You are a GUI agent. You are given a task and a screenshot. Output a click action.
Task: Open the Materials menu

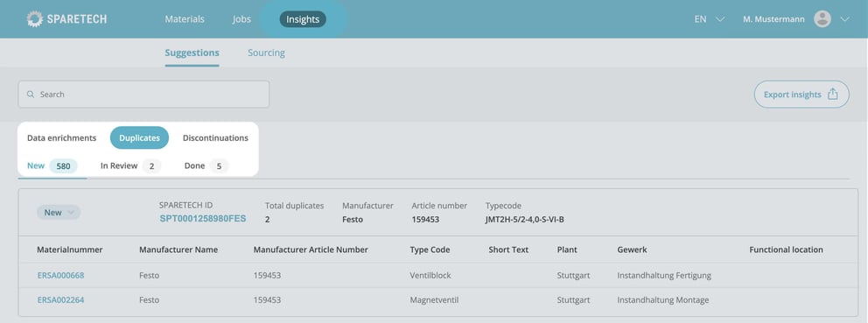click(x=185, y=19)
